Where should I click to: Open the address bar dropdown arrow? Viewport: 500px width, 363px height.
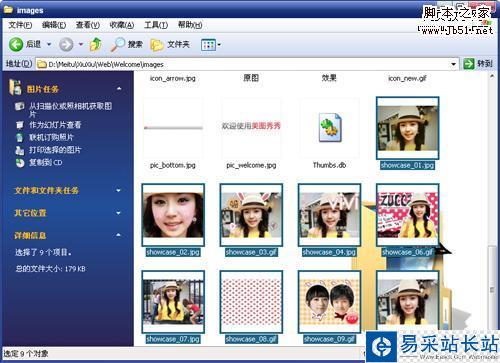click(453, 64)
